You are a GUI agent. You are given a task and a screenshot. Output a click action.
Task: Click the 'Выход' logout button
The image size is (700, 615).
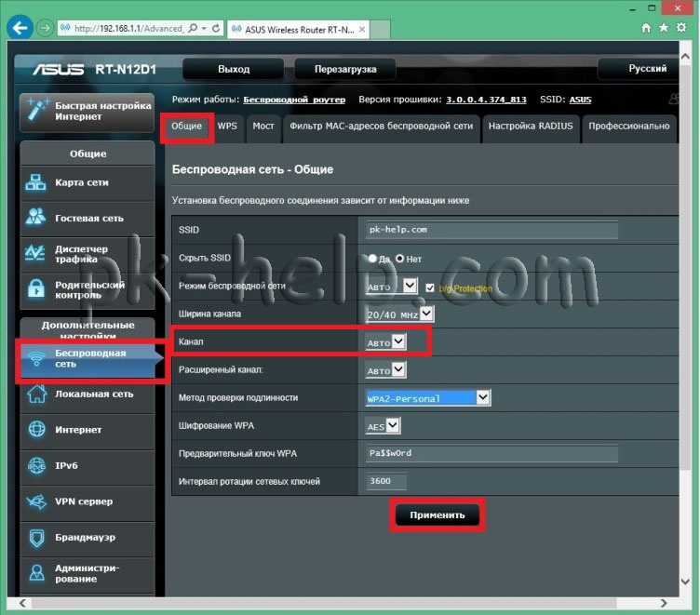coord(234,69)
